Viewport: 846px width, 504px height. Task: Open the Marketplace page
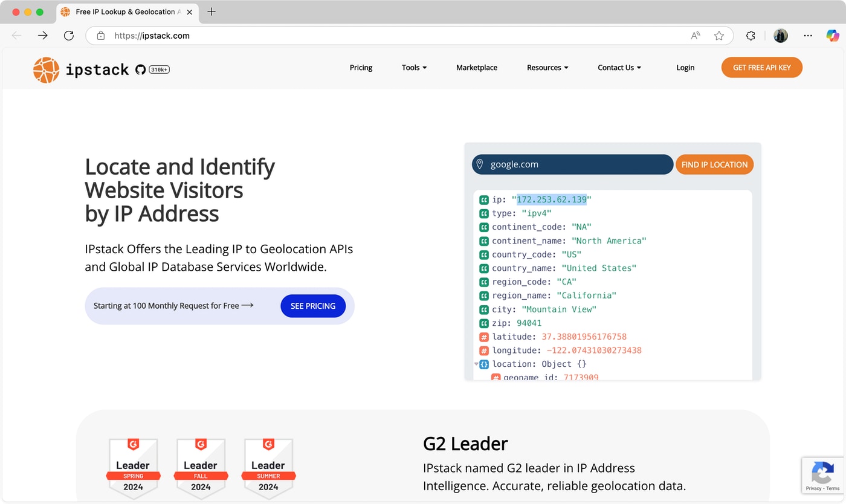click(x=477, y=68)
